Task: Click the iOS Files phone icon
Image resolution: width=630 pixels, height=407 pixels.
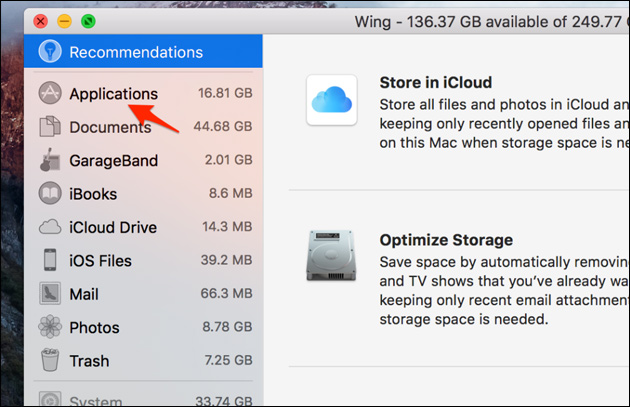Action: (50, 260)
